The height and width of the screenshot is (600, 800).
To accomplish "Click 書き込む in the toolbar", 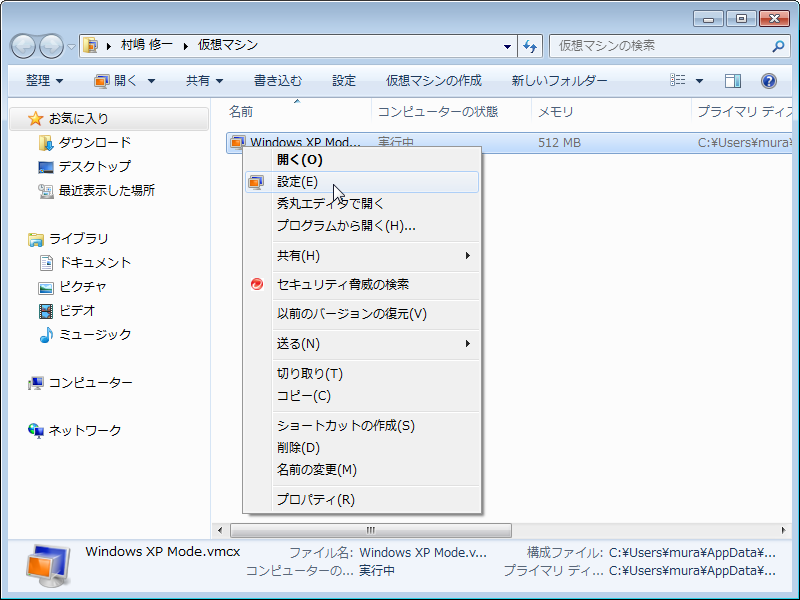I will coord(278,81).
